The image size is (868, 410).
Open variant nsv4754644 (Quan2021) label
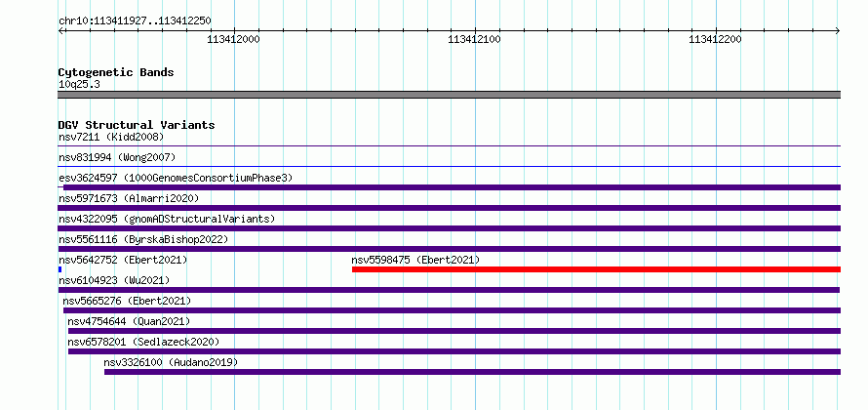[x=129, y=321]
